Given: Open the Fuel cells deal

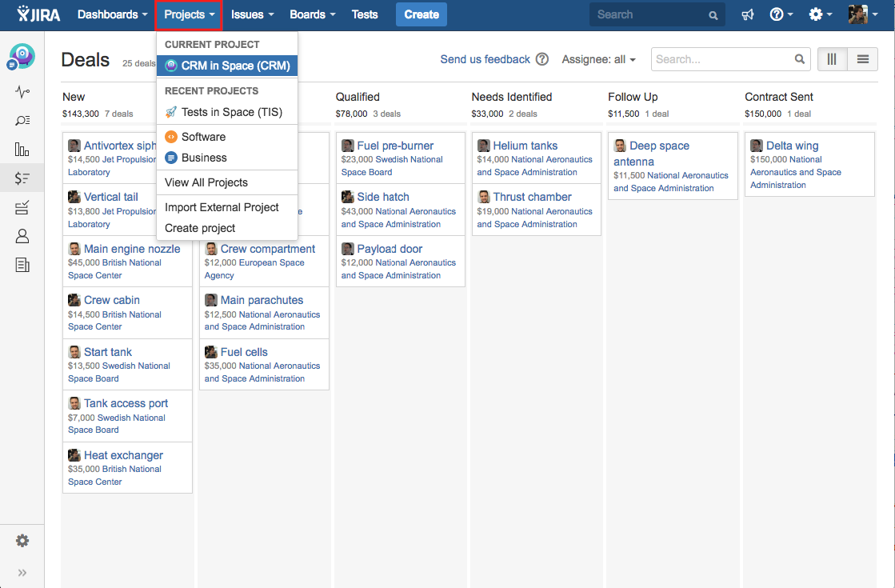Looking at the screenshot, I should click(x=244, y=352).
